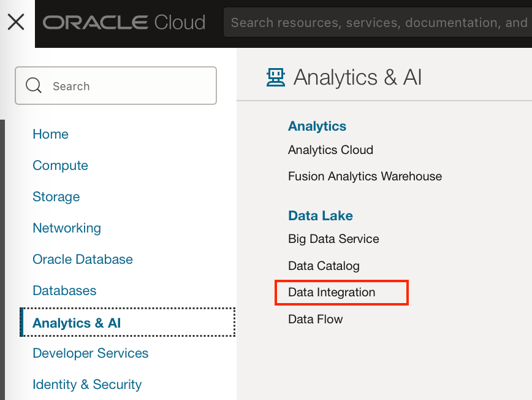Viewport: 532px width, 400px height.
Task: Open the Identity & Security section
Action: point(87,385)
